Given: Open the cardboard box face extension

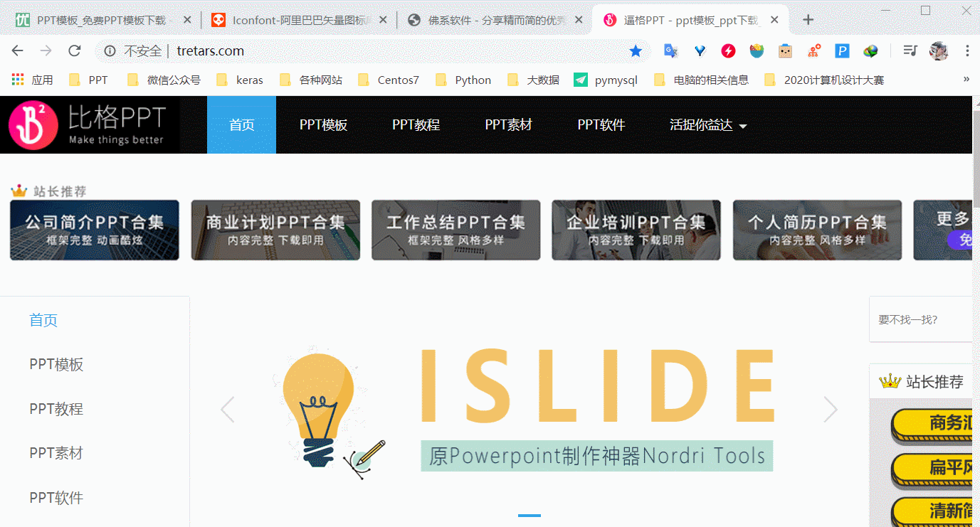Looking at the screenshot, I should click(x=785, y=50).
